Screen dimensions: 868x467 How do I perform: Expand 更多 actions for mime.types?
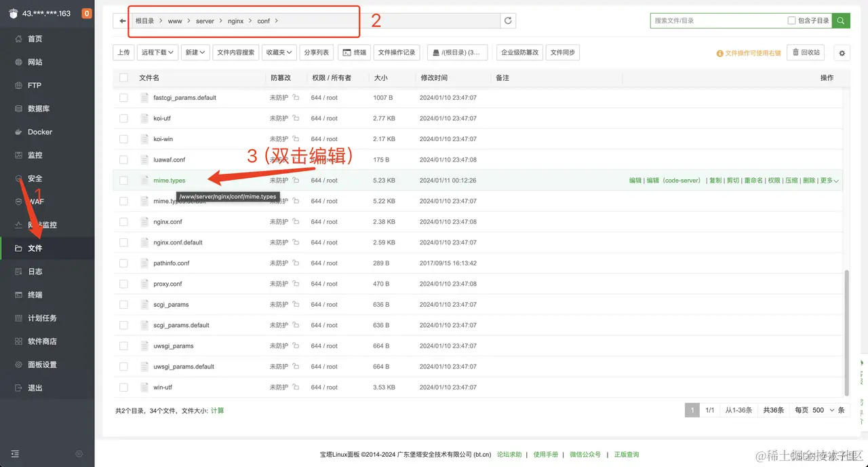[829, 181]
